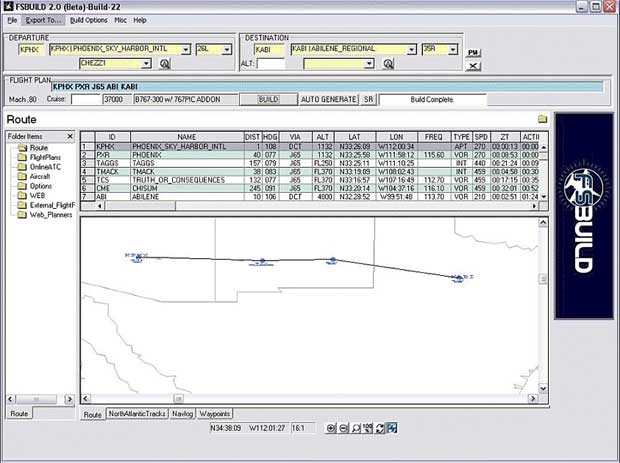Image resolution: width=620 pixels, height=463 pixels.
Task: Click the folder panel scrollbar right arrow
Action: pyautogui.click(x=69, y=399)
